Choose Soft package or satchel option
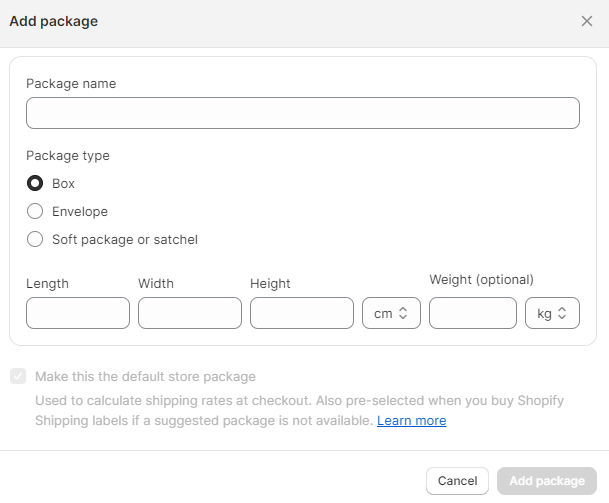 pos(35,239)
